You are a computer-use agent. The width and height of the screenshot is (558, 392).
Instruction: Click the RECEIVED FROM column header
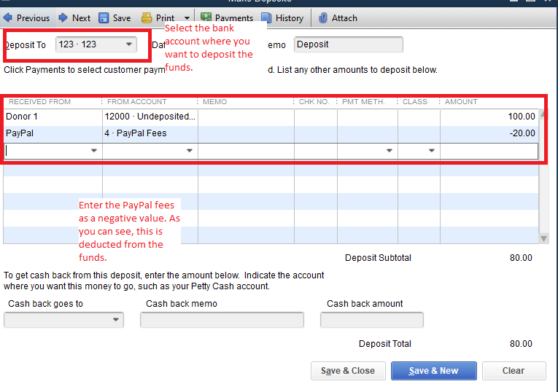coord(39,102)
